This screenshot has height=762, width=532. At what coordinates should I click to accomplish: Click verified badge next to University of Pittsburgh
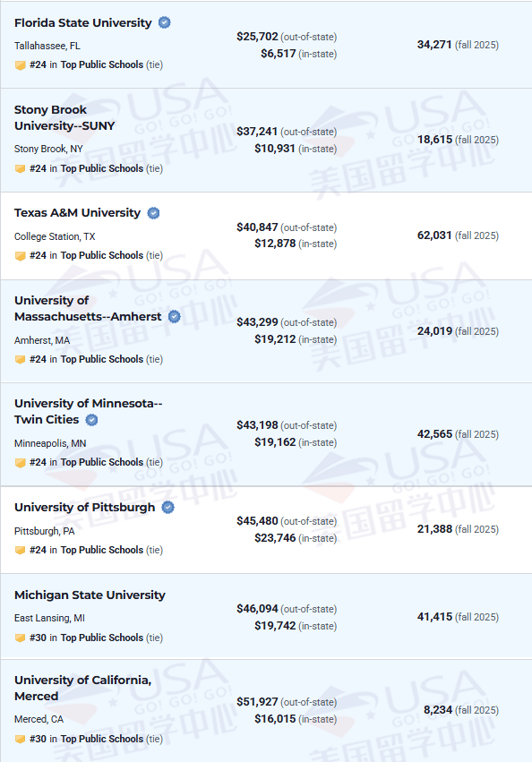(x=167, y=508)
